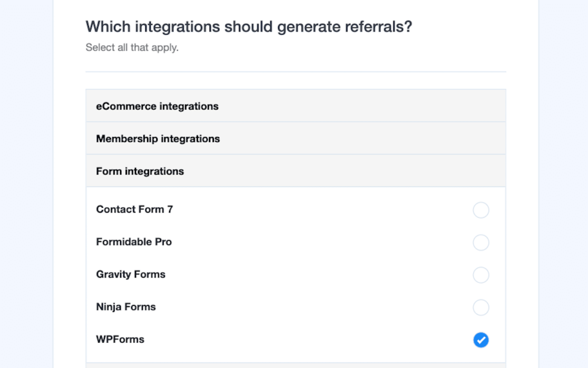Select the Formidable Pro integration checkbox

coord(481,243)
